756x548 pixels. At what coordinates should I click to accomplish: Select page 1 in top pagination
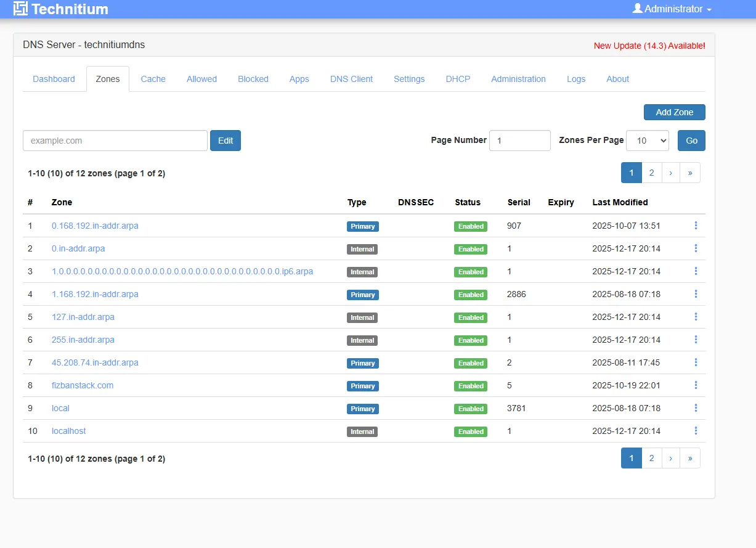coord(632,173)
